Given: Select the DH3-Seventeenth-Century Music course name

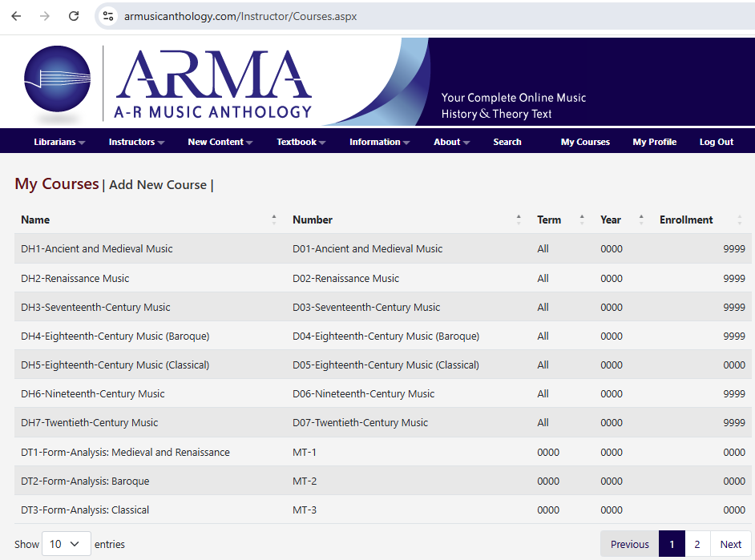Looking at the screenshot, I should [95, 308].
